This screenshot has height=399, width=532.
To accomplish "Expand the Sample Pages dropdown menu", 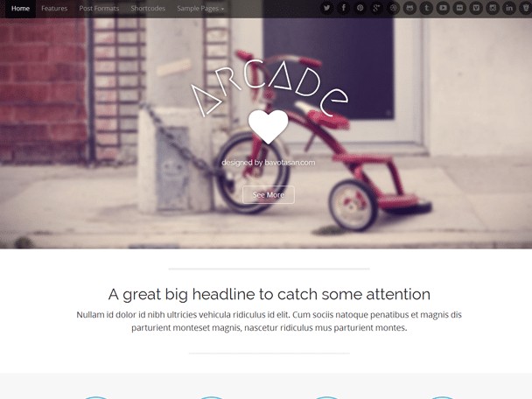I will 200,9.
